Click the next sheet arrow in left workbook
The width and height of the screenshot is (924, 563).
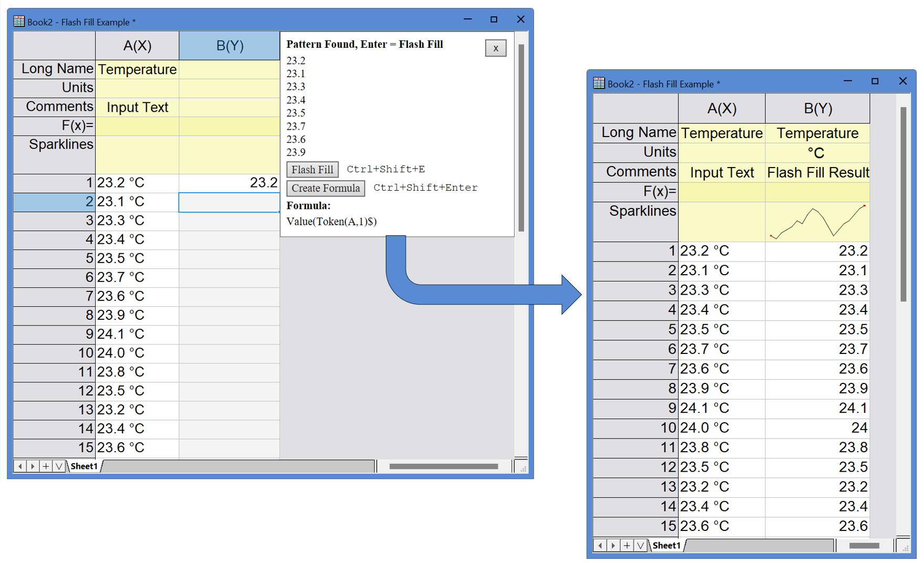point(33,466)
